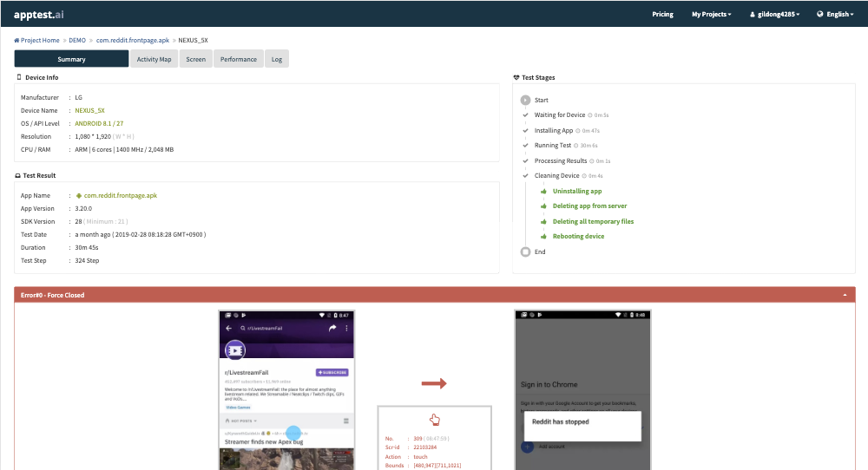Click the Deleting app from server text
868x470 pixels.
(589, 206)
